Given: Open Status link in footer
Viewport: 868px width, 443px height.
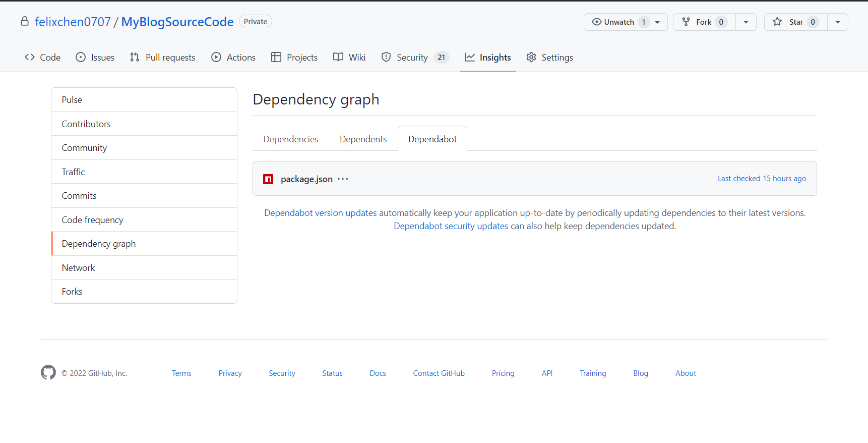Looking at the screenshot, I should click(332, 373).
